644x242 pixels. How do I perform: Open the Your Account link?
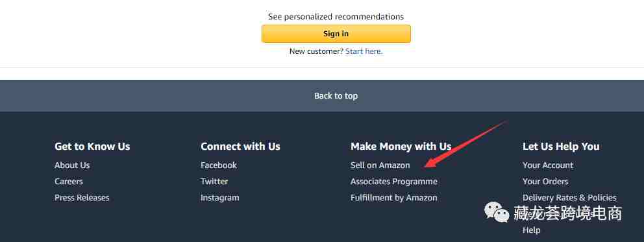pyautogui.click(x=547, y=165)
